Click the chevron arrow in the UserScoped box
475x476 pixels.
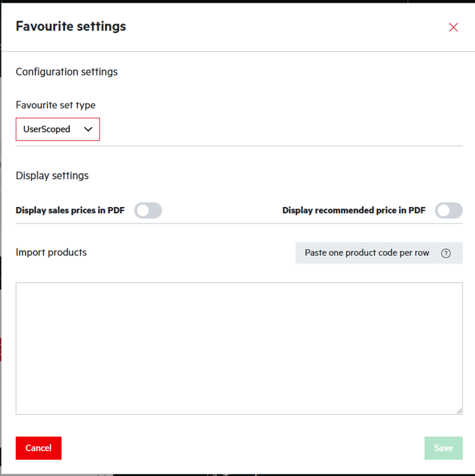pos(88,129)
